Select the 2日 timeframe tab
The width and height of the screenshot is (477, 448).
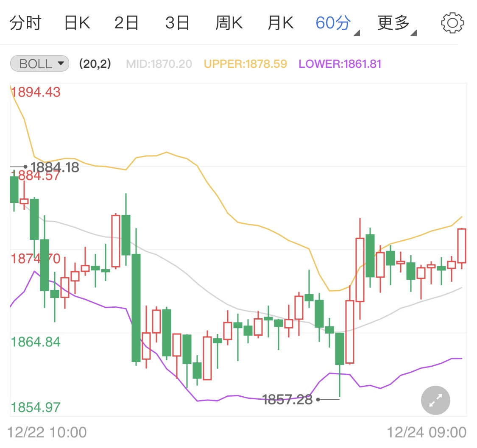pyautogui.click(x=126, y=23)
